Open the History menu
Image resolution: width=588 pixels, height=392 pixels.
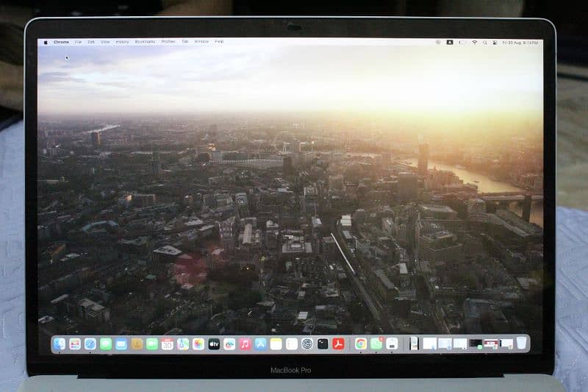(122, 42)
